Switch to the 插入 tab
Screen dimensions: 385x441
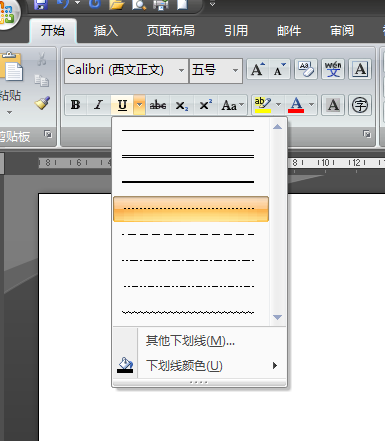(106, 31)
